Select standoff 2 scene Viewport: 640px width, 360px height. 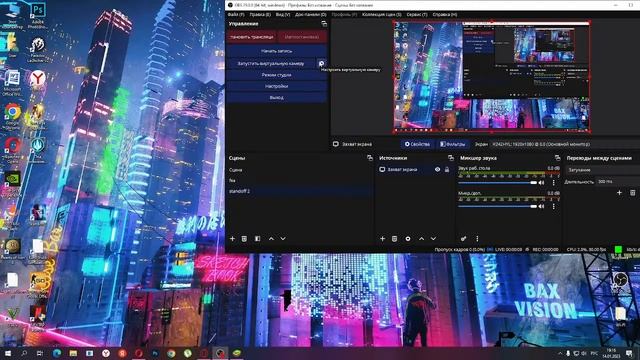299,191
